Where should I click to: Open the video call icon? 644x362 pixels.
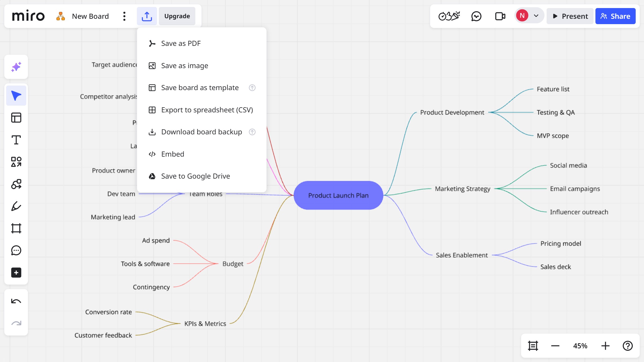(x=500, y=16)
